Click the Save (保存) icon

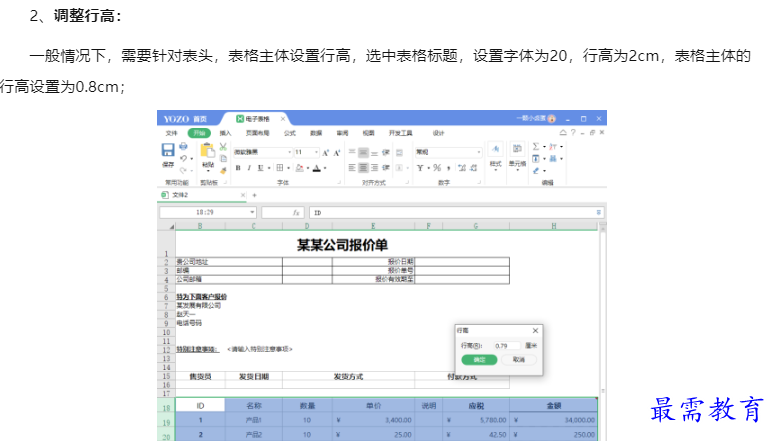167,150
